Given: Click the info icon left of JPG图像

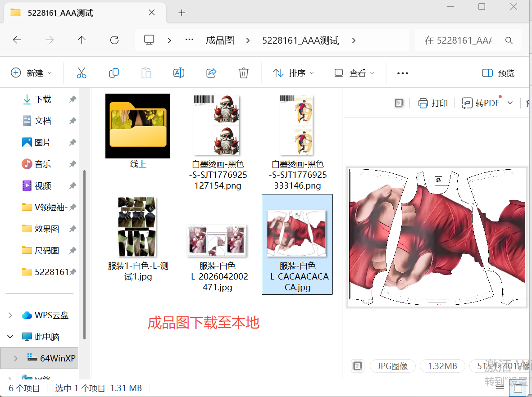Looking at the screenshot, I should pyautogui.click(x=358, y=366).
